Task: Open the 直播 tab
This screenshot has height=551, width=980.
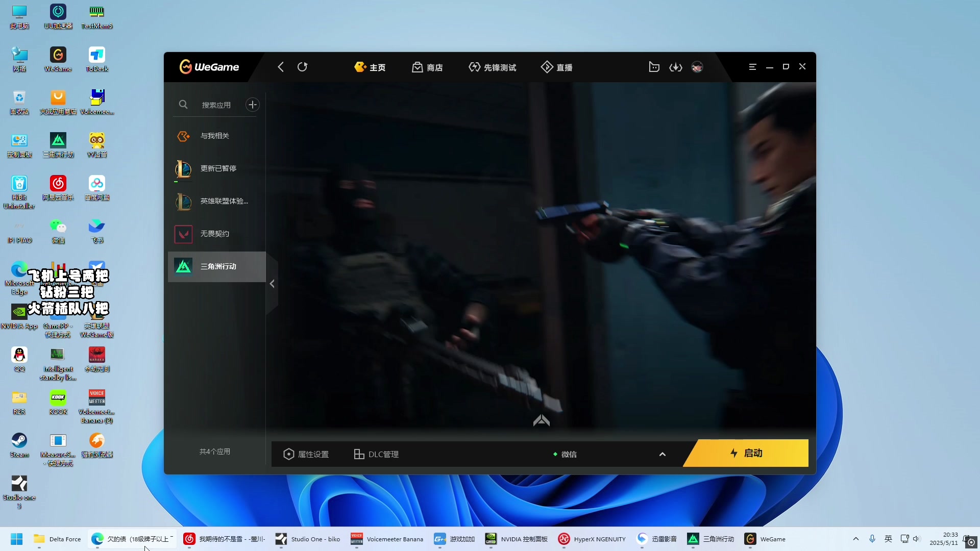Action: [557, 67]
